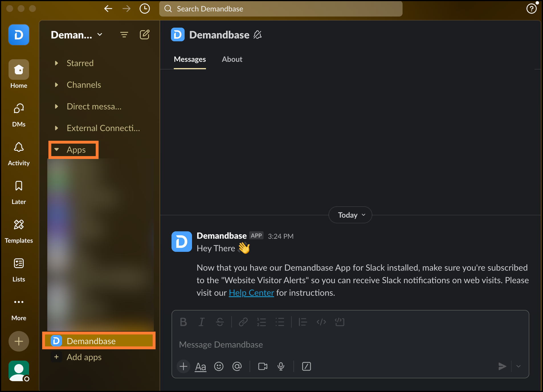Toggle bold formatting

pyautogui.click(x=183, y=322)
